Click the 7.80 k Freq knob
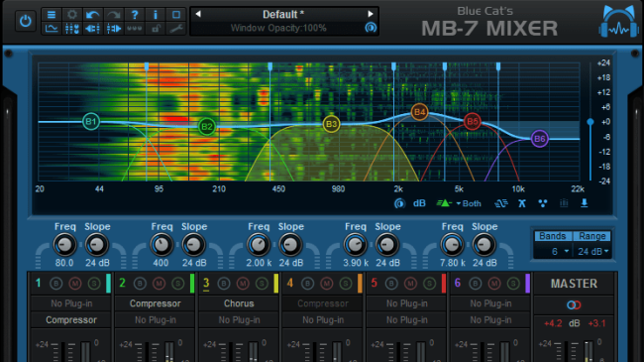644x362 pixels. 452,245
